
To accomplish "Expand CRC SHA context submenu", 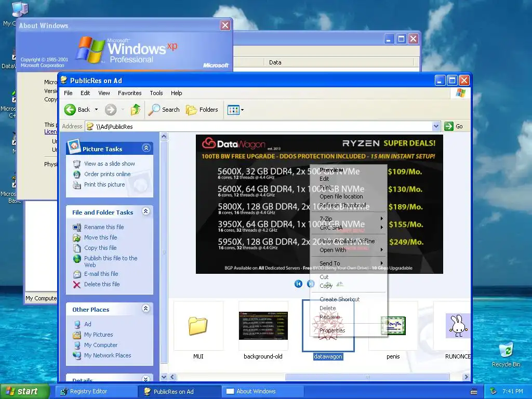I will point(349,228).
